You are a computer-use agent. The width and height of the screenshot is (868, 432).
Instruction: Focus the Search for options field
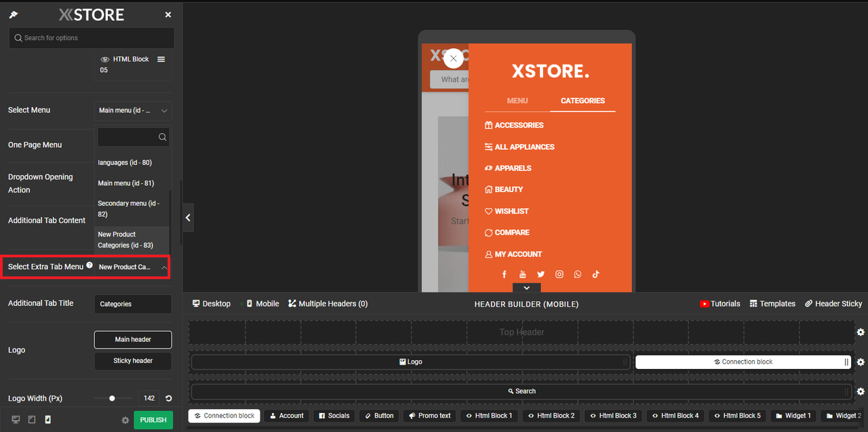pyautogui.click(x=92, y=38)
